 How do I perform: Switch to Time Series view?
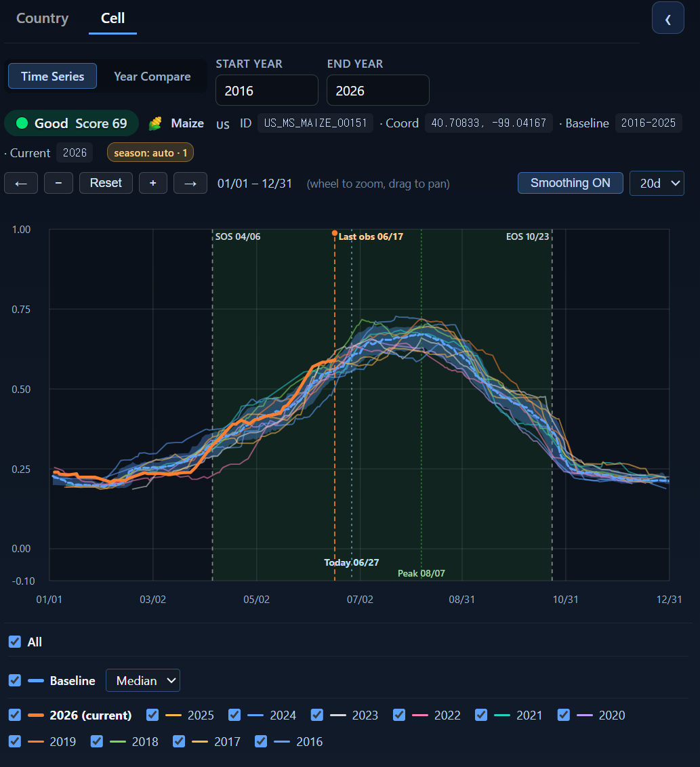coord(52,77)
